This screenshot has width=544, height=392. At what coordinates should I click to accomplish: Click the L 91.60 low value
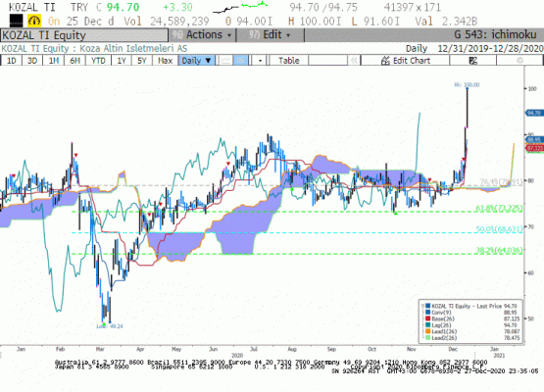coord(375,22)
